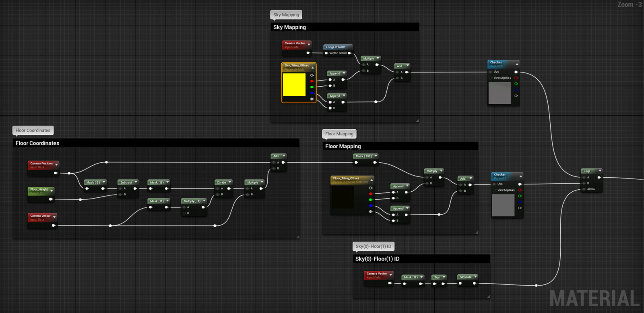Click the A input pin on Multiply(-1) node
The image size is (644, 313).
tap(184, 207)
